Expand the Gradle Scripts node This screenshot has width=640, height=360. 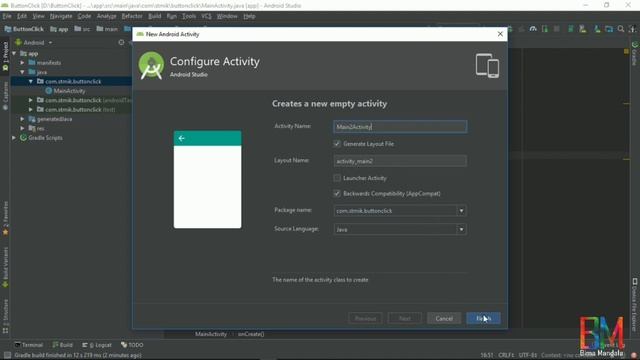pyautogui.click(x=14, y=138)
